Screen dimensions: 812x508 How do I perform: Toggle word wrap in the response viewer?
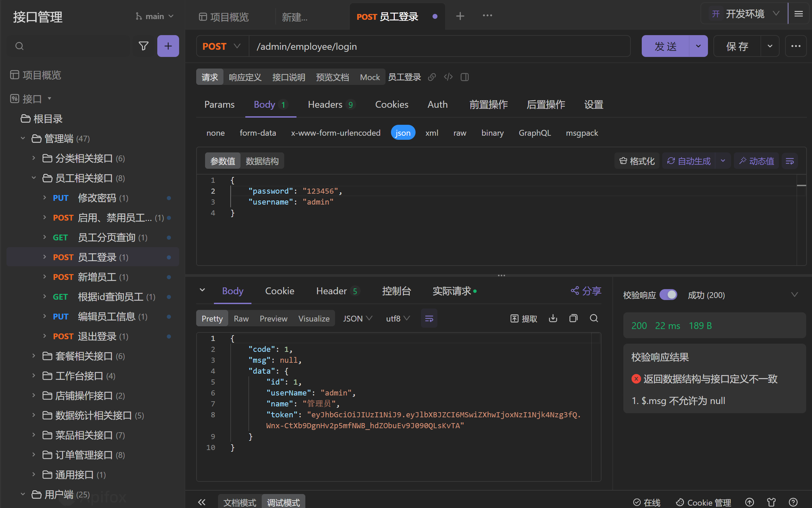(429, 318)
